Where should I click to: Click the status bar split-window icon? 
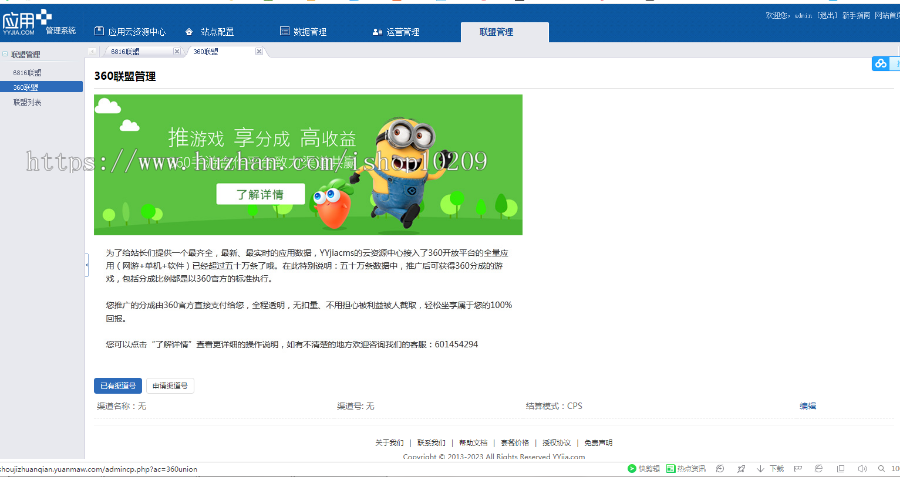click(x=840, y=468)
